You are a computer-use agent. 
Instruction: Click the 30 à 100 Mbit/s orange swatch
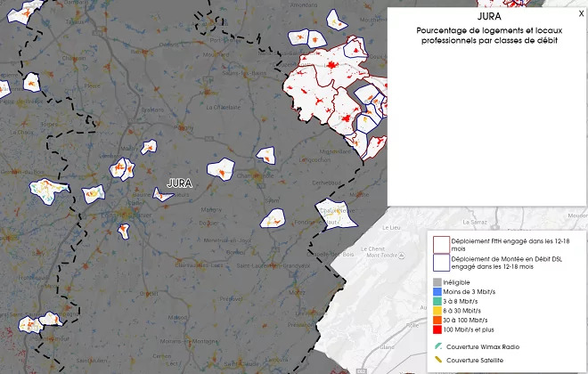click(437, 320)
